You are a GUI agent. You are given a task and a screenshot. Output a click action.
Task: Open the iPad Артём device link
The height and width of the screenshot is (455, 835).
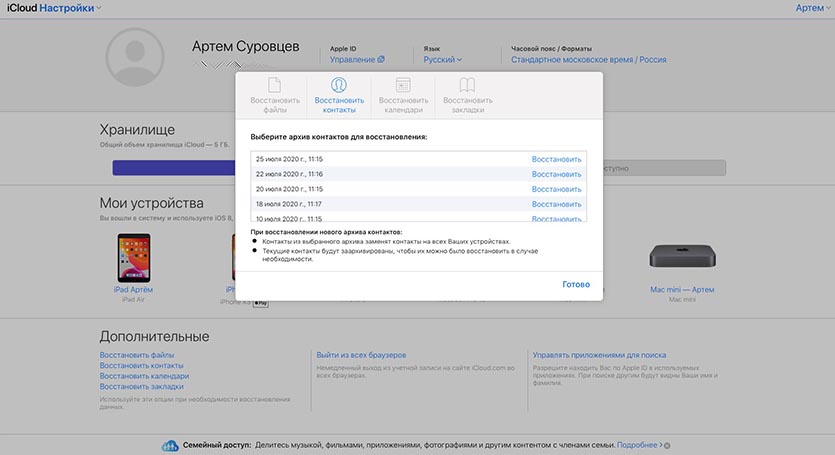click(x=133, y=290)
